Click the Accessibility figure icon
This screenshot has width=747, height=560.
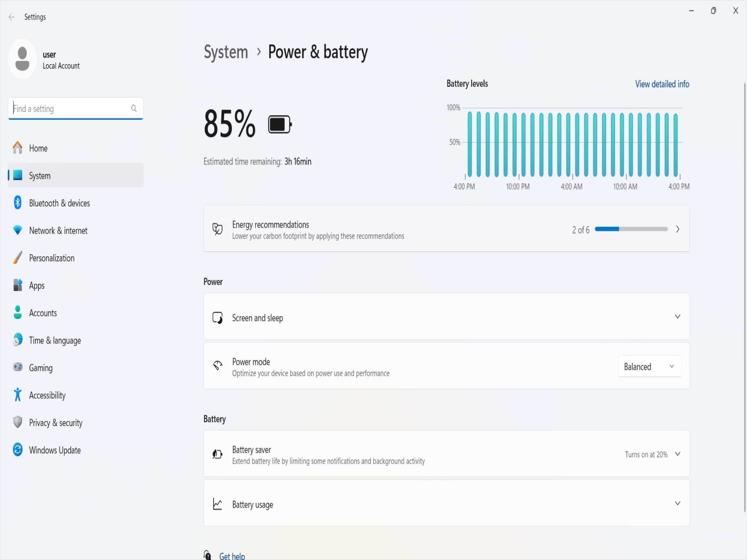18,395
